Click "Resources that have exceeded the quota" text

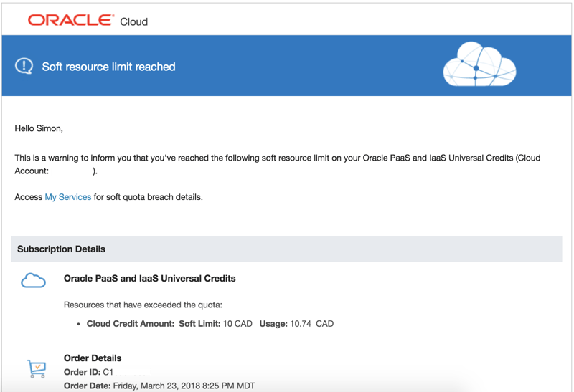(x=143, y=305)
